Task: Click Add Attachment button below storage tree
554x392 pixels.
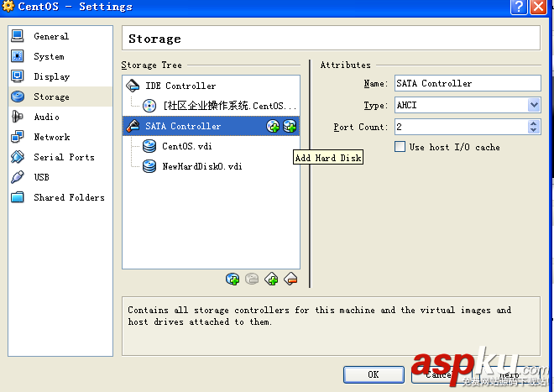Action: click(x=233, y=280)
